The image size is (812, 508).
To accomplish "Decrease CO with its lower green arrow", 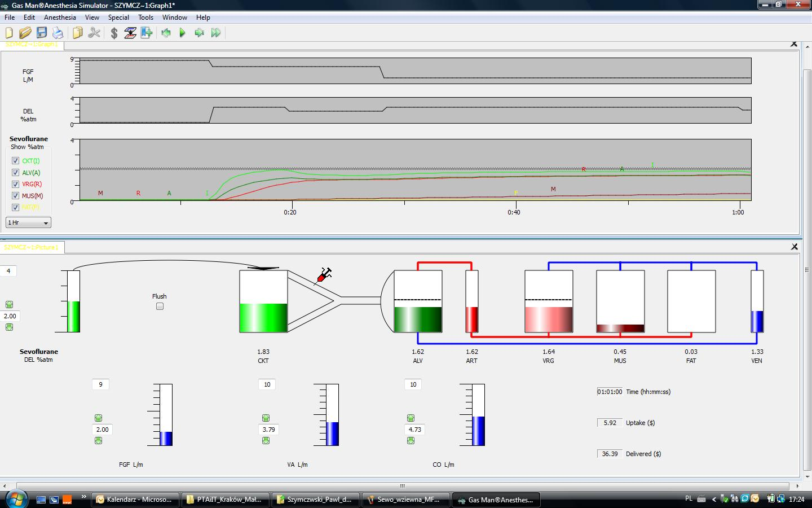I will pyautogui.click(x=411, y=441).
